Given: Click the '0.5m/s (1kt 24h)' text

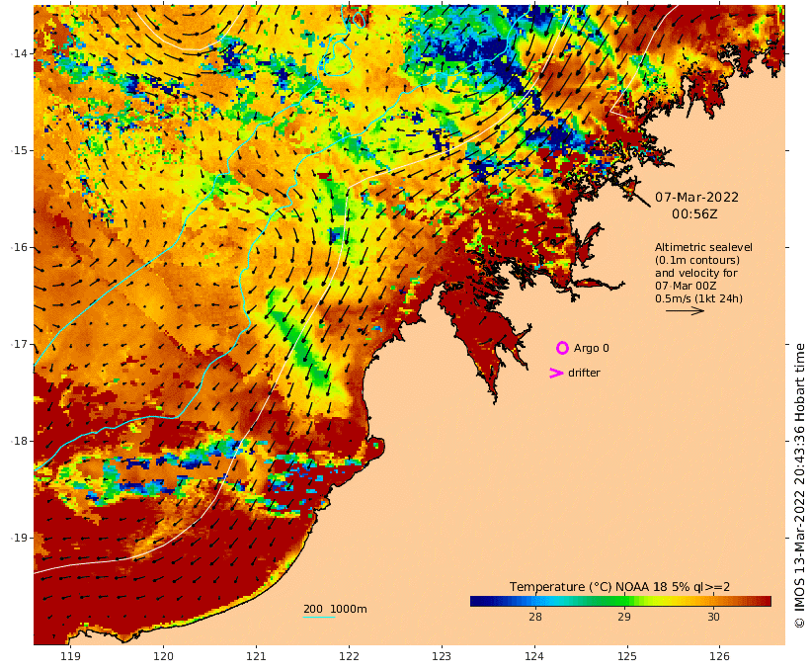Looking at the screenshot, I should [x=699, y=298].
